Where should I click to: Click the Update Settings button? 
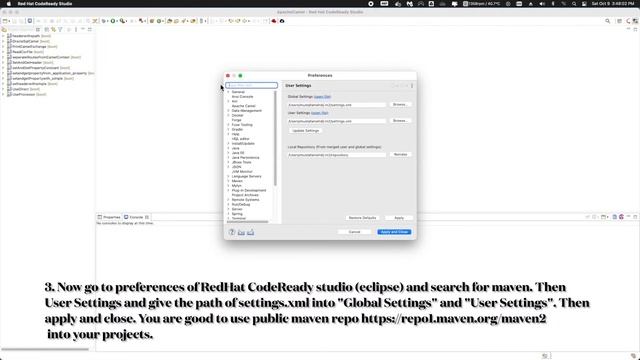coord(305,131)
